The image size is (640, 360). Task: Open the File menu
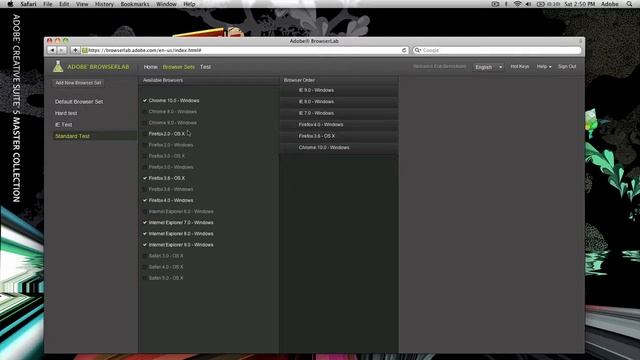tap(48, 4)
